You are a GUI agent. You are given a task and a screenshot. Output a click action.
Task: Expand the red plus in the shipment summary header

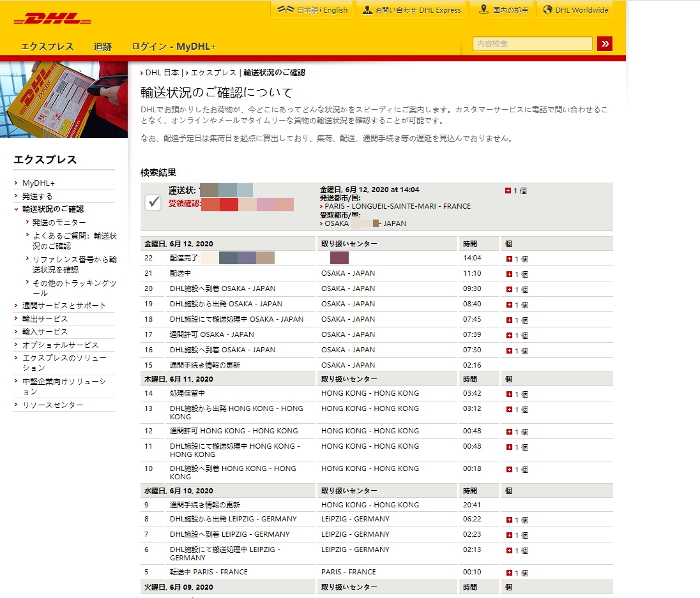508,190
